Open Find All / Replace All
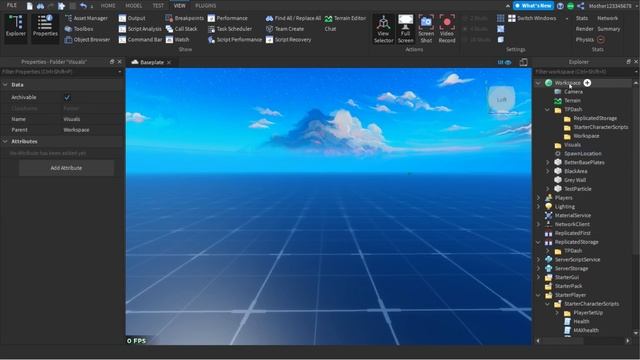This screenshot has height=360, width=640. pyautogui.click(x=293, y=18)
